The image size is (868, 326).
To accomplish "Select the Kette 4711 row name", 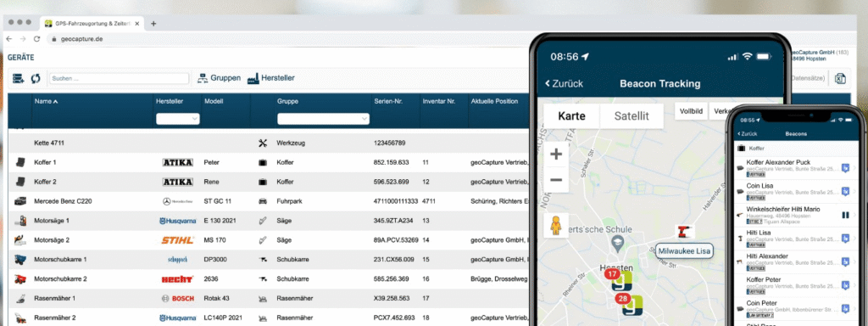I will pyautogui.click(x=49, y=143).
